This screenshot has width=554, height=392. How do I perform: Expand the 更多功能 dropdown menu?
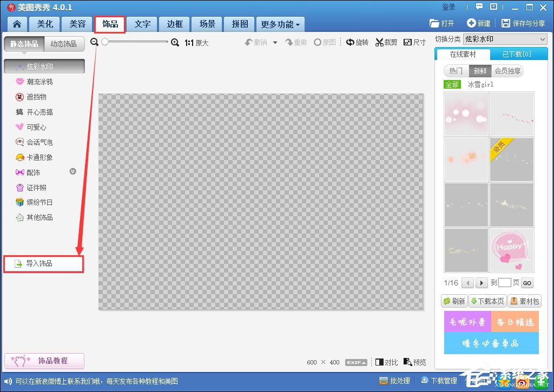coord(280,24)
